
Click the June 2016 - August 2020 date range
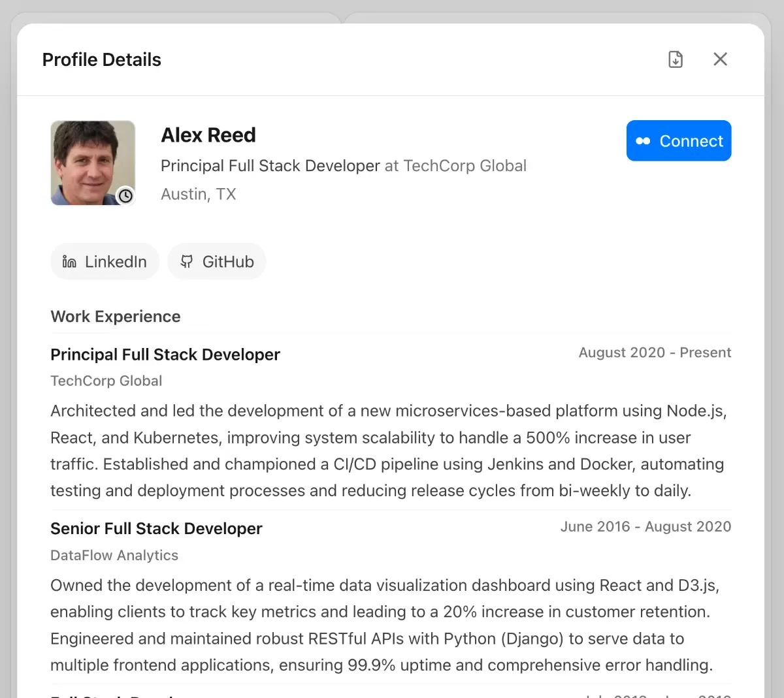point(645,527)
